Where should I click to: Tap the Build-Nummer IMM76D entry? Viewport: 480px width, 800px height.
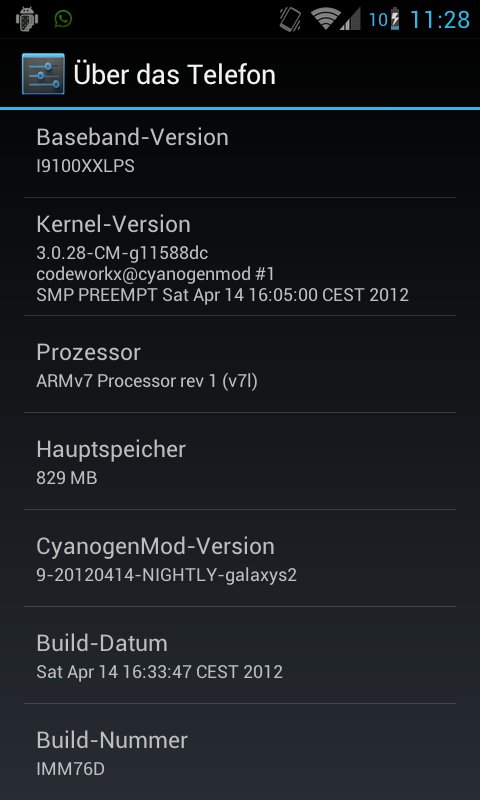240,752
